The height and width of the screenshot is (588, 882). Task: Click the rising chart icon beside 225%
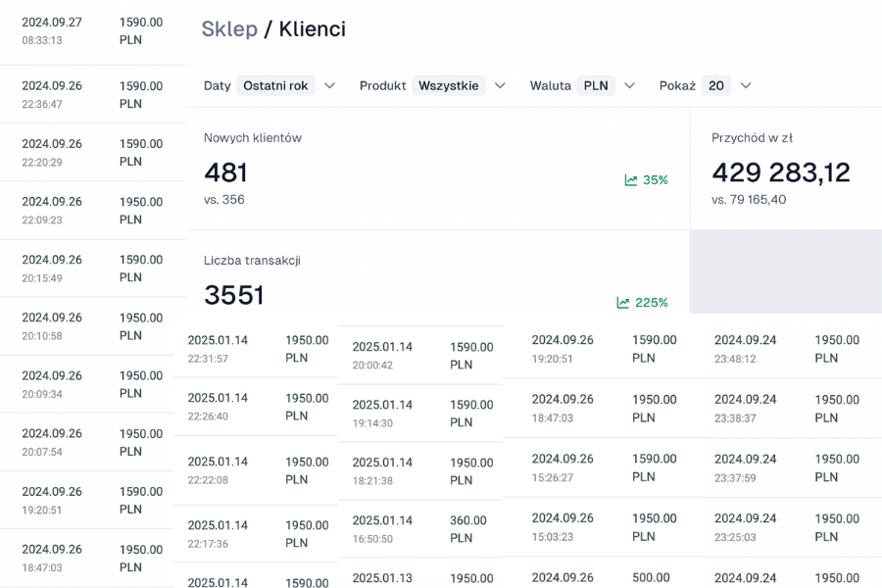(623, 303)
